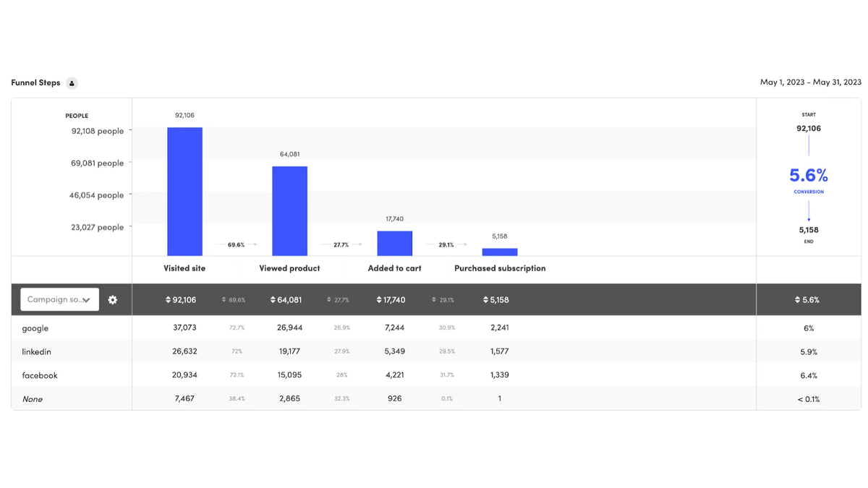Click the facebook 1,339 purchased cell

point(500,375)
